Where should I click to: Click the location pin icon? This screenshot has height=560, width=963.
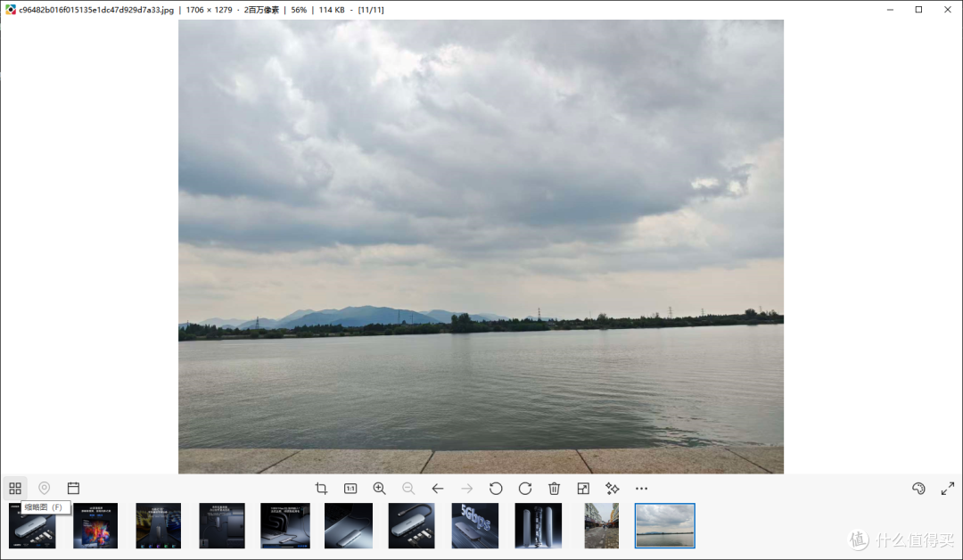click(x=45, y=488)
